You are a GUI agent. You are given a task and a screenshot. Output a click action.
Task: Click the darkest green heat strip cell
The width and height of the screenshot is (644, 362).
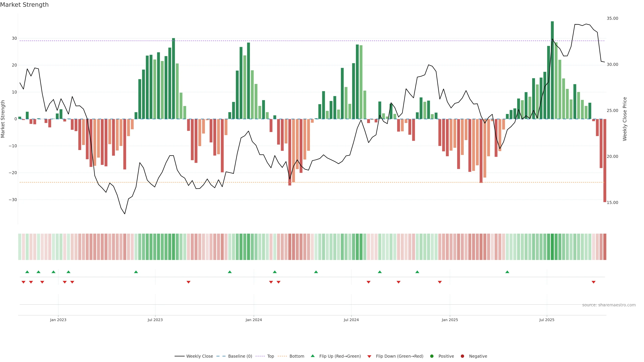coord(552,247)
